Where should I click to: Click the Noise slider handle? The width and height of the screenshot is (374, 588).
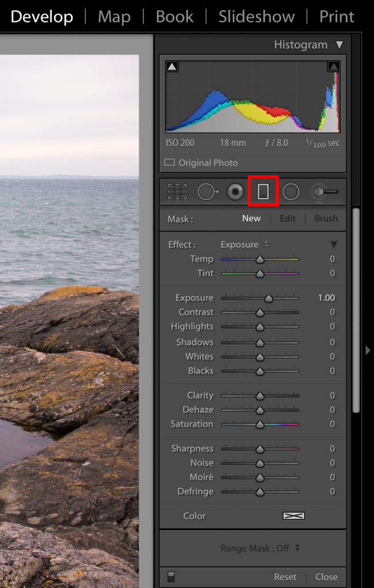point(260,463)
